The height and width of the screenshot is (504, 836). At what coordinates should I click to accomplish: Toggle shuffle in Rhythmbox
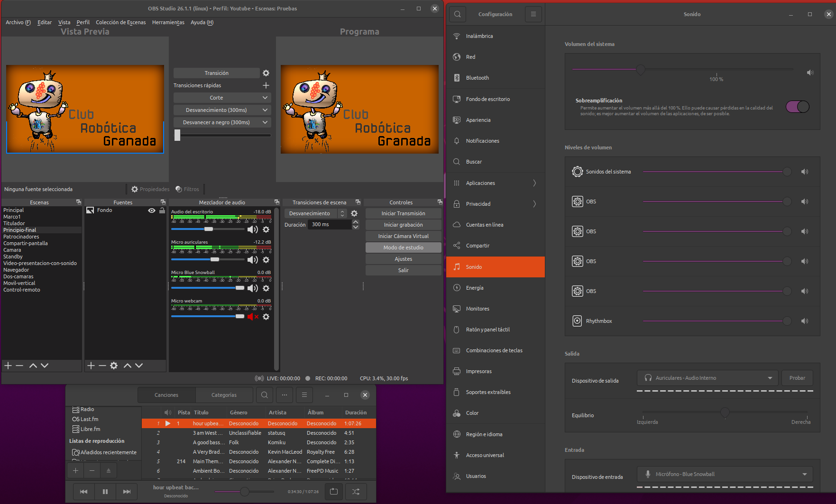tap(356, 492)
